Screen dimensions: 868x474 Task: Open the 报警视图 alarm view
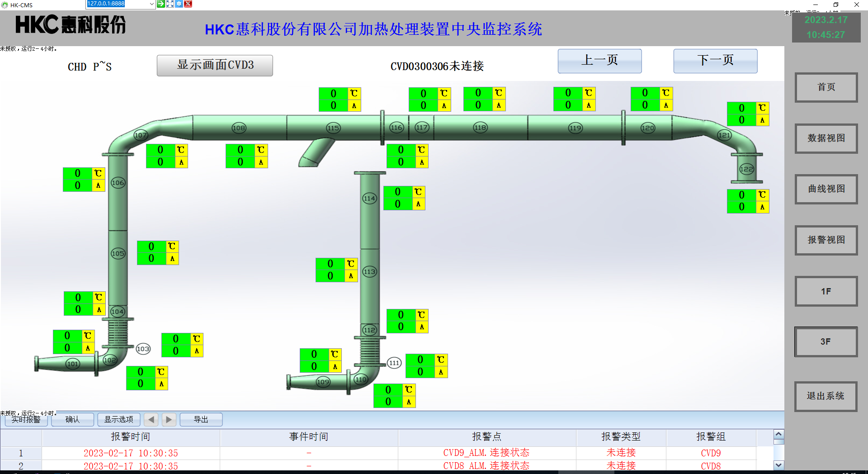826,240
